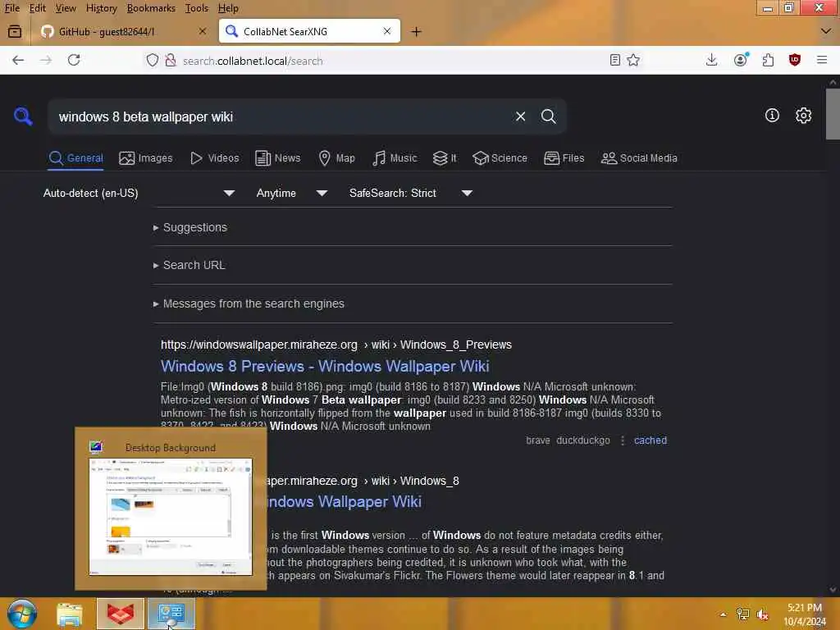Switch to the News category
This screenshot has width=840, height=630.
click(277, 158)
